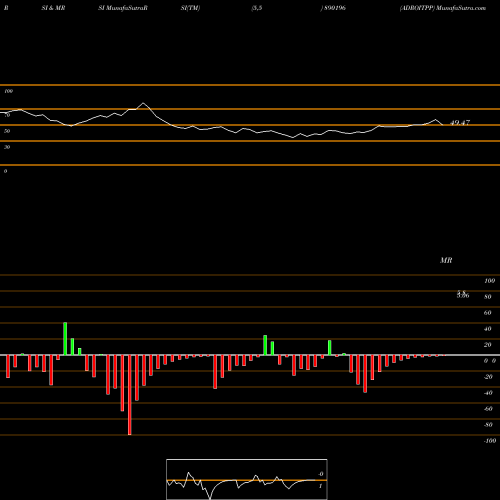Click the '-40' label on MR axis
This screenshot has width=500, height=500.
488,393
